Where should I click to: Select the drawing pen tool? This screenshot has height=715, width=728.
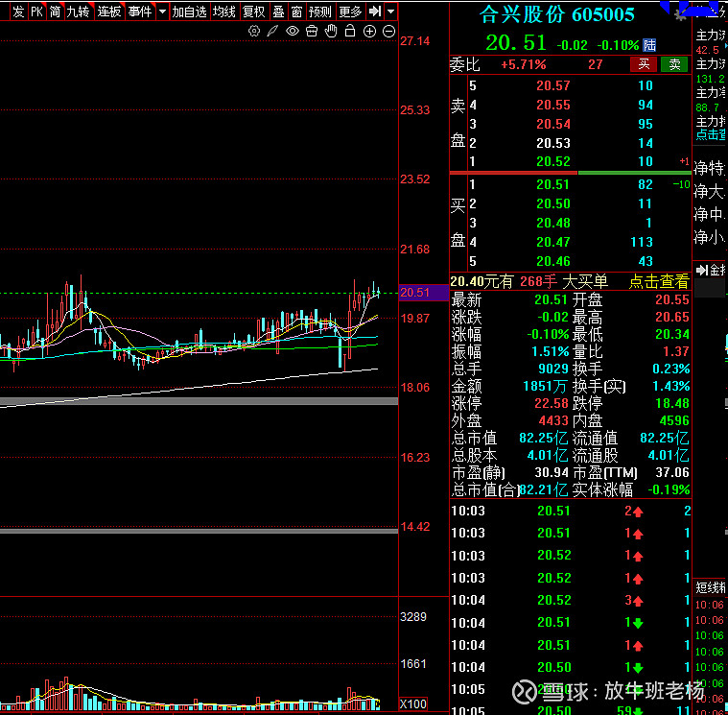(272, 31)
